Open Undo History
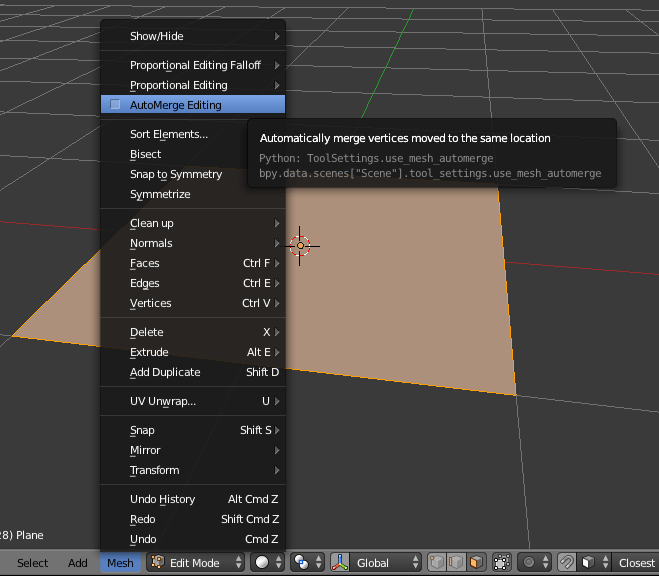Image resolution: width=659 pixels, height=576 pixels. (193, 499)
